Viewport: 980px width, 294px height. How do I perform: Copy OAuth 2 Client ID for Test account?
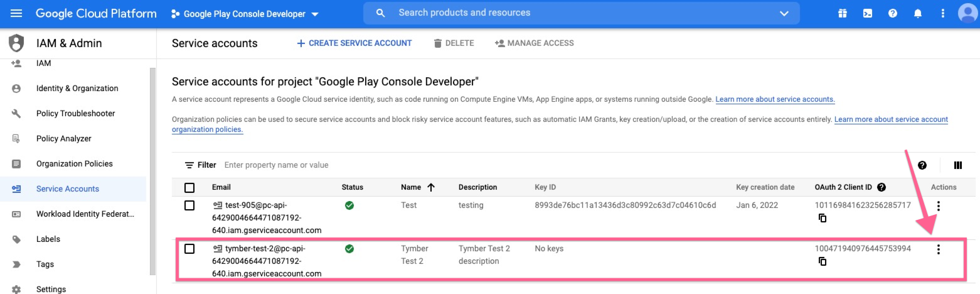point(822,218)
